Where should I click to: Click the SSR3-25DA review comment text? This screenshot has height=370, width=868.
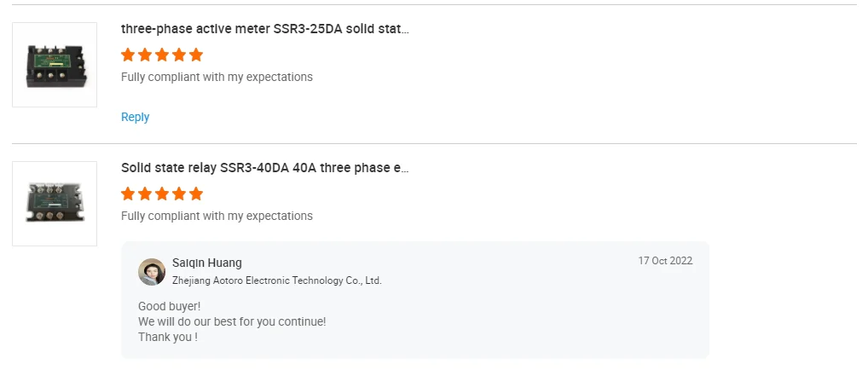(217, 78)
